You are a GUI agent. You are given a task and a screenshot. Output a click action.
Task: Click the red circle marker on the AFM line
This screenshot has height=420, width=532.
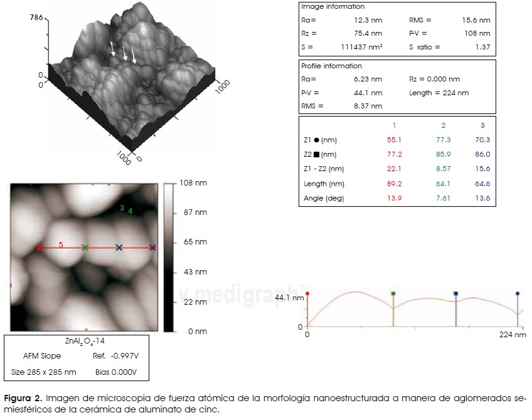[40, 248]
